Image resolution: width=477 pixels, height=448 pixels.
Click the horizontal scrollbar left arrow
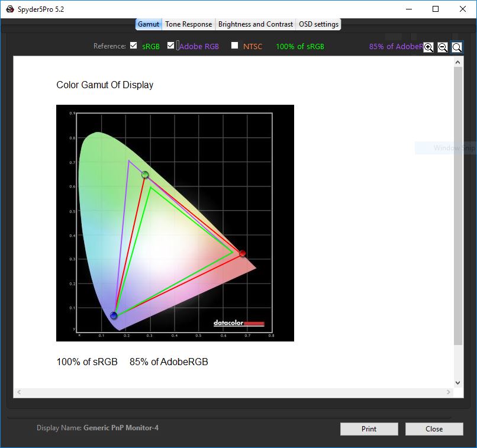[19, 392]
